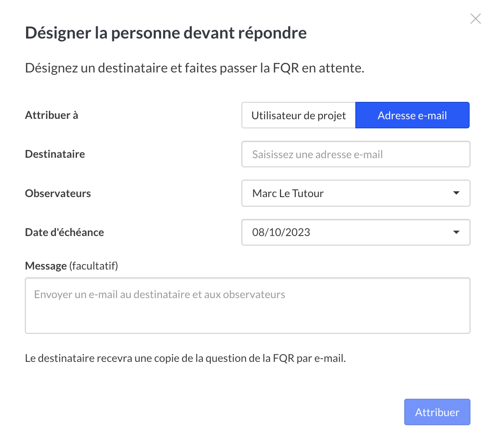Click the Date d'échéance label

(64, 232)
